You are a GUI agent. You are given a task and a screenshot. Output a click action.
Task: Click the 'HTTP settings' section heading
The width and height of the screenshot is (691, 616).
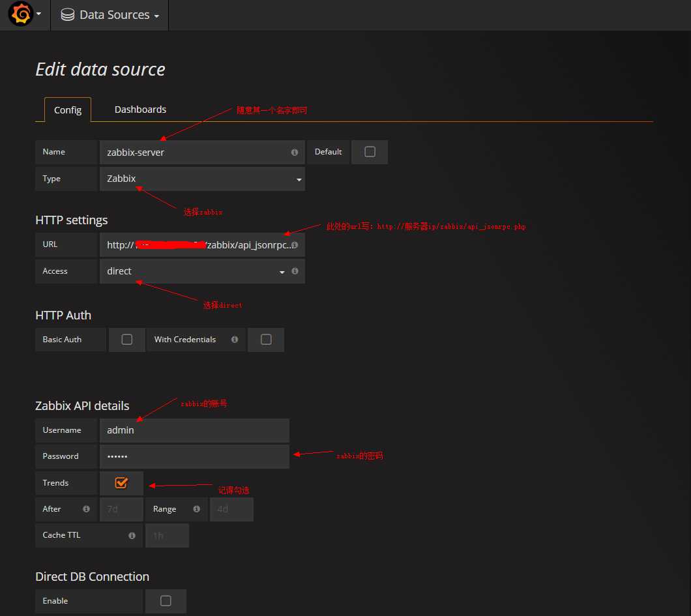point(72,220)
